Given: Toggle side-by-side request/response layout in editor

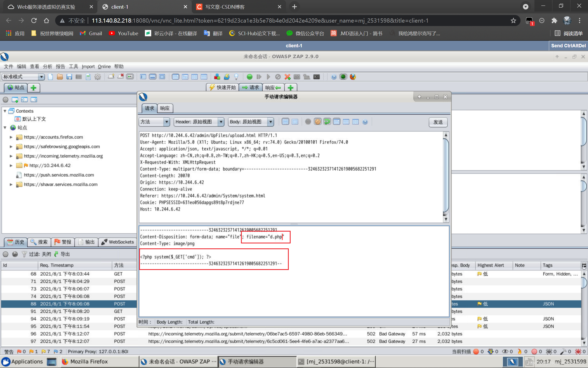Looking at the screenshot, I should 355,122.
